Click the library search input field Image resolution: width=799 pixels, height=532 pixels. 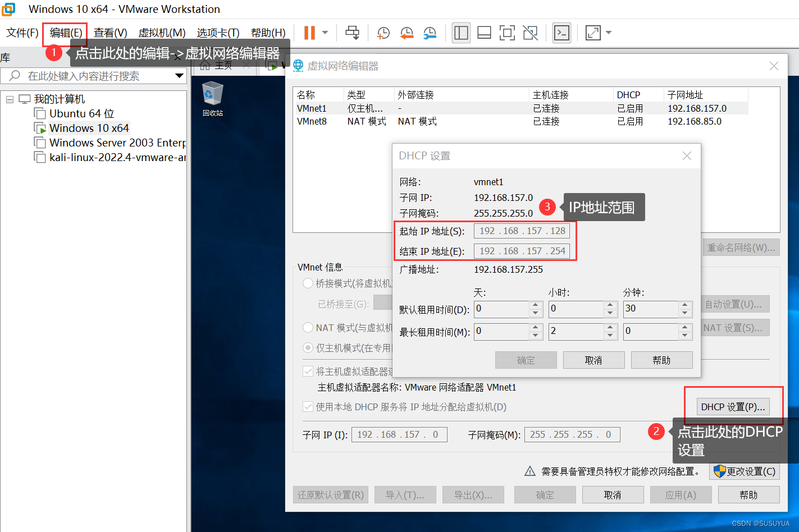[x=93, y=76]
